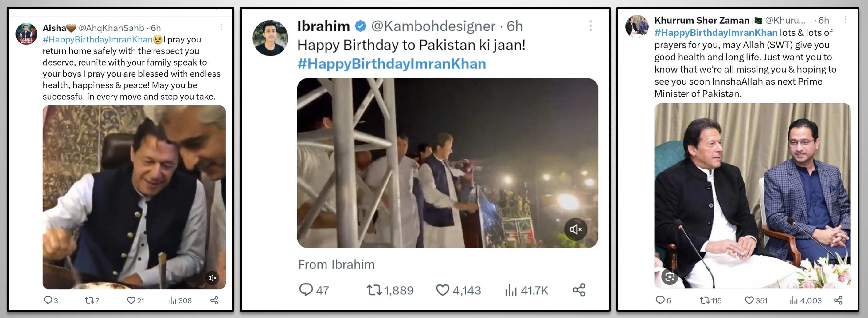Open more options on Ibrahim's tweet
Image resolution: width=868 pixels, height=318 pixels.
click(x=590, y=26)
